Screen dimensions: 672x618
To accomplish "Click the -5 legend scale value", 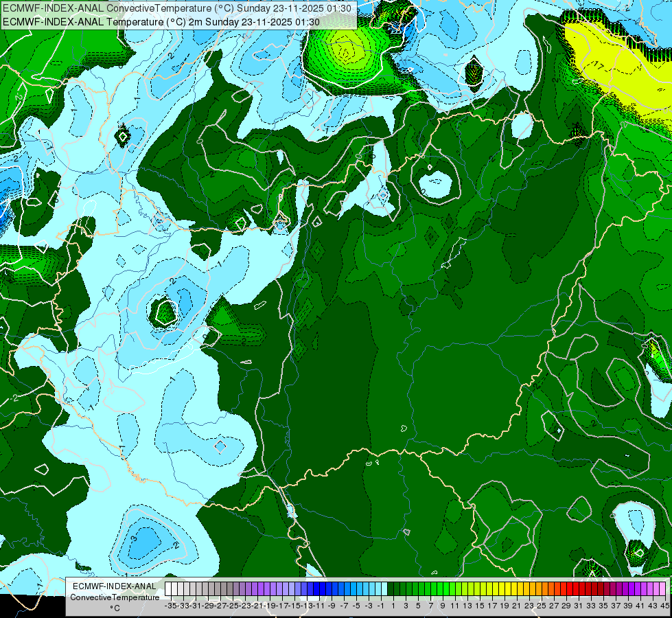I will coord(356,606).
